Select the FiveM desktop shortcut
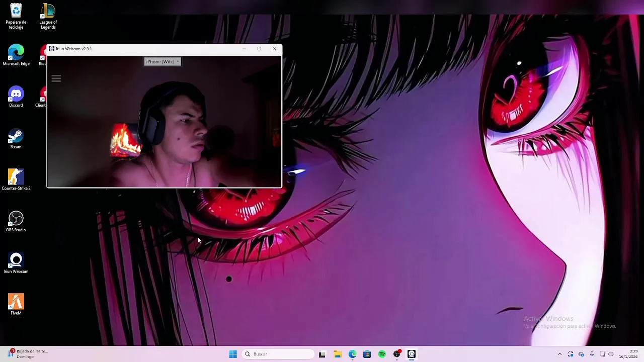This screenshot has height=362, width=644. [16, 305]
